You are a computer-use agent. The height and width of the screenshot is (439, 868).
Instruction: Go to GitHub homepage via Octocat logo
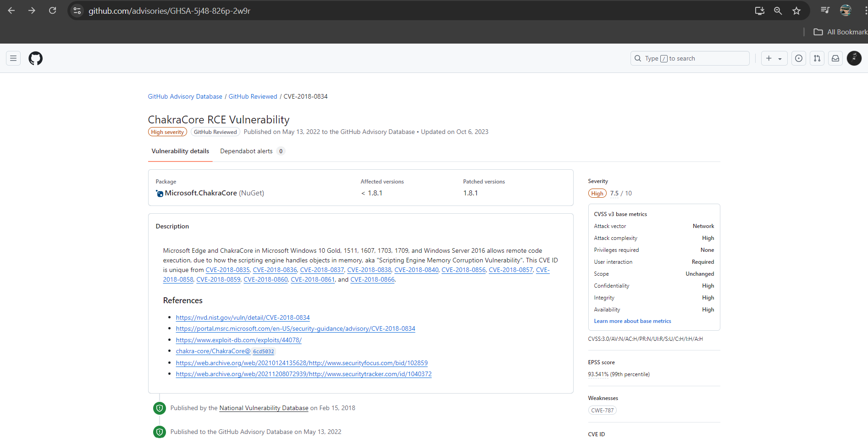(x=35, y=58)
